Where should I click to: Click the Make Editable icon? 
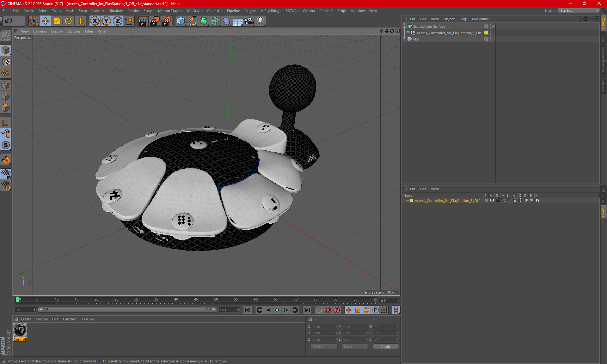click(x=6, y=36)
